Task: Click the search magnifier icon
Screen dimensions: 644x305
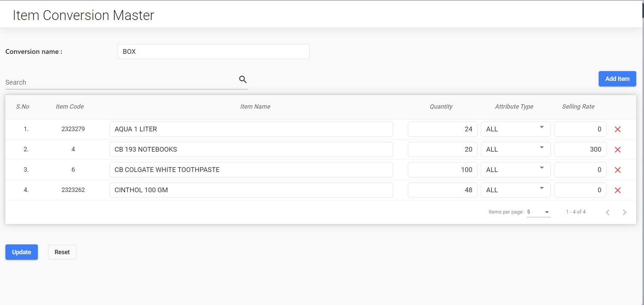Action: click(x=243, y=79)
